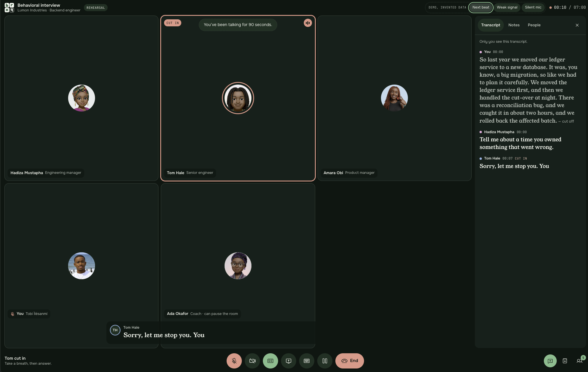Click the 'You've been talking for 90 seconds.' notice
The height and width of the screenshot is (372, 588).
238,25
